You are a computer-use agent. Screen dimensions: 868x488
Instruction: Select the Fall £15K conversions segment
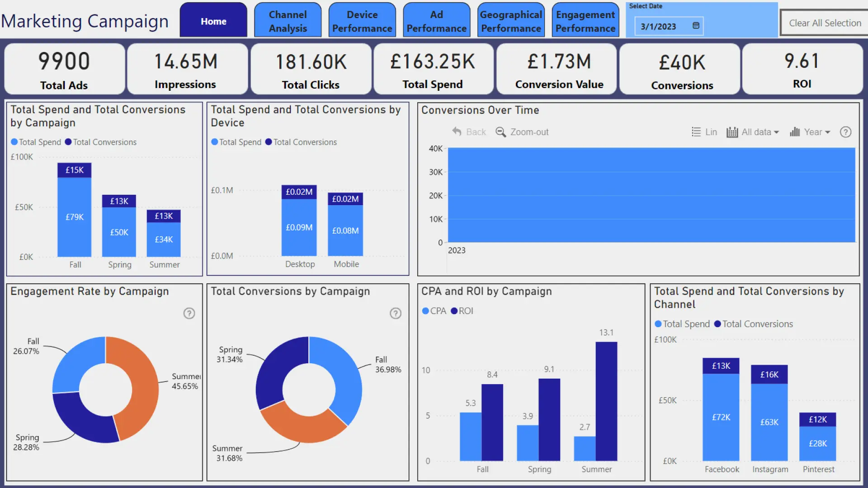75,170
